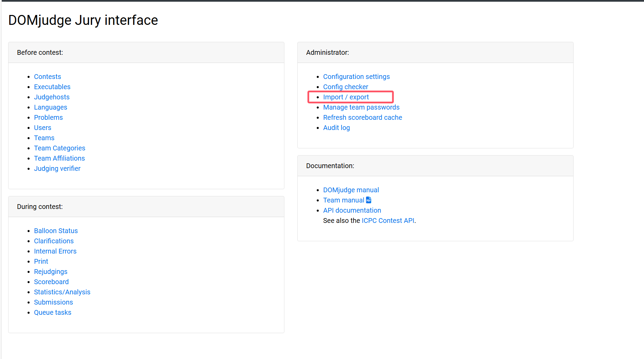Image resolution: width=644 pixels, height=359 pixels.
Task: Click the Print link
Action: pos(41,261)
